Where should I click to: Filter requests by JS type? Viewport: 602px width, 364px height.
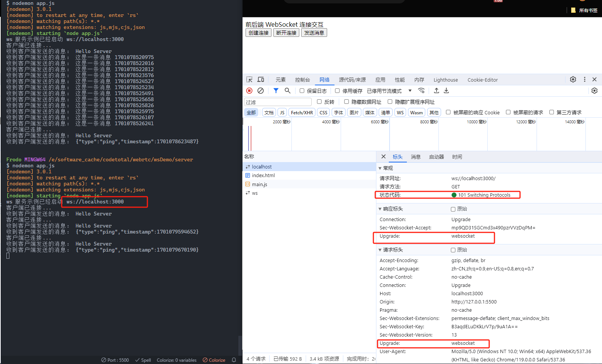[x=282, y=112]
